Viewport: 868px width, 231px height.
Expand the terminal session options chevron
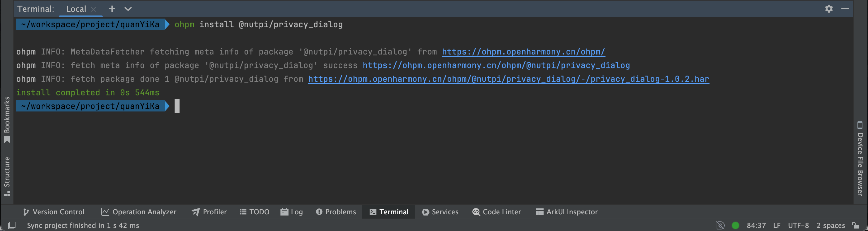128,9
